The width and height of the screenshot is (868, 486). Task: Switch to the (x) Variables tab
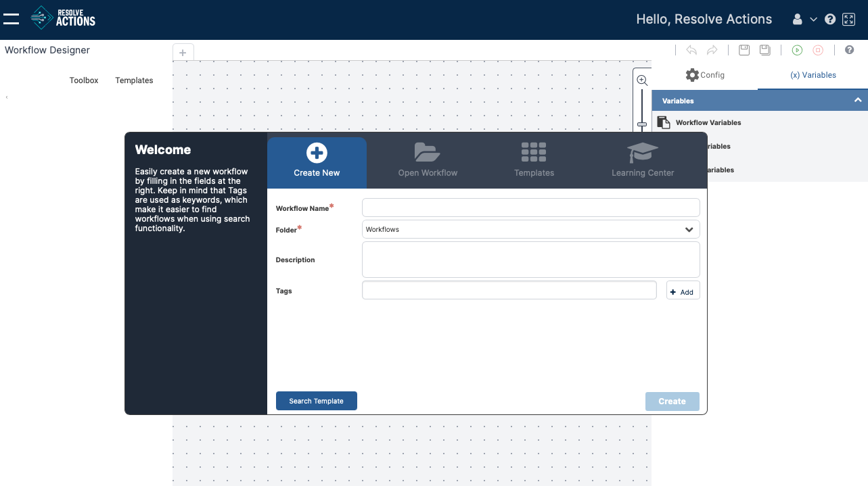pos(812,75)
